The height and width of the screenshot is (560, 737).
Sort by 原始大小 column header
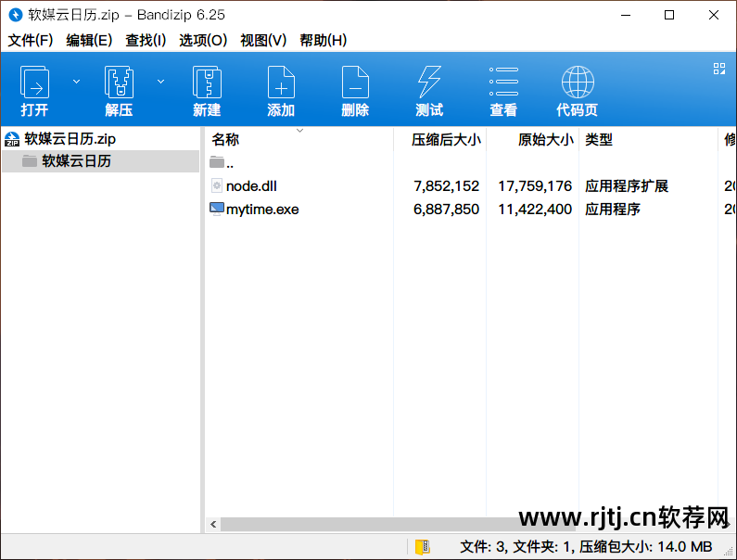546,140
